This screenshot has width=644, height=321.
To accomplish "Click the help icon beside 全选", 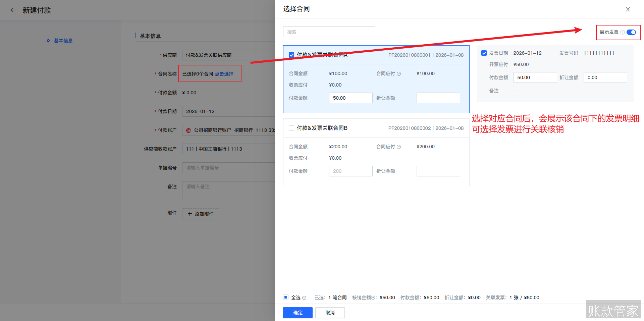I will [304, 298].
